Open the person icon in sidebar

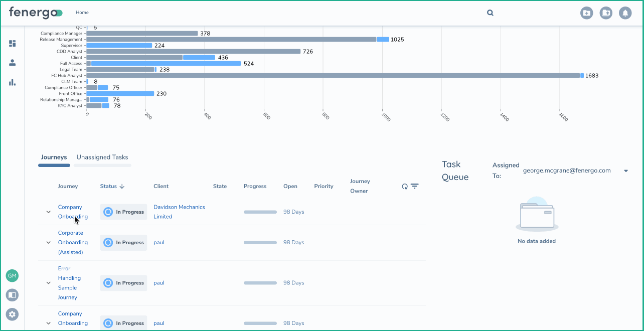[x=13, y=63]
